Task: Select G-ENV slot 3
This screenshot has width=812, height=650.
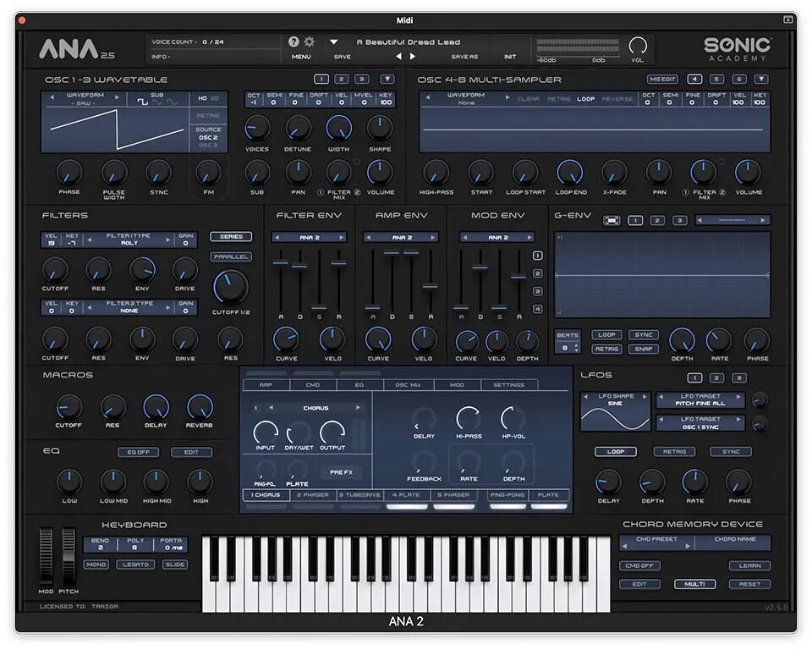Action: (679, 220)
